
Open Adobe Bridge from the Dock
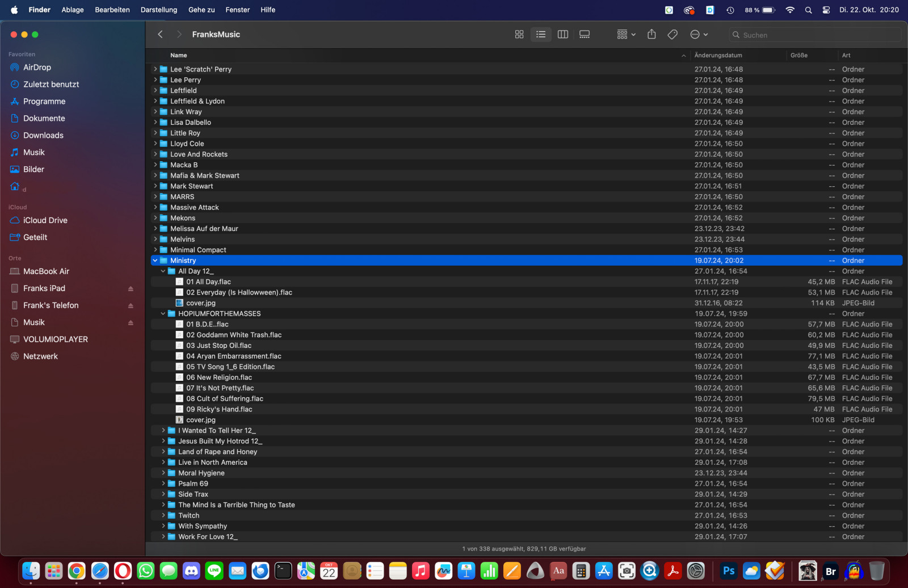[831, 571]
